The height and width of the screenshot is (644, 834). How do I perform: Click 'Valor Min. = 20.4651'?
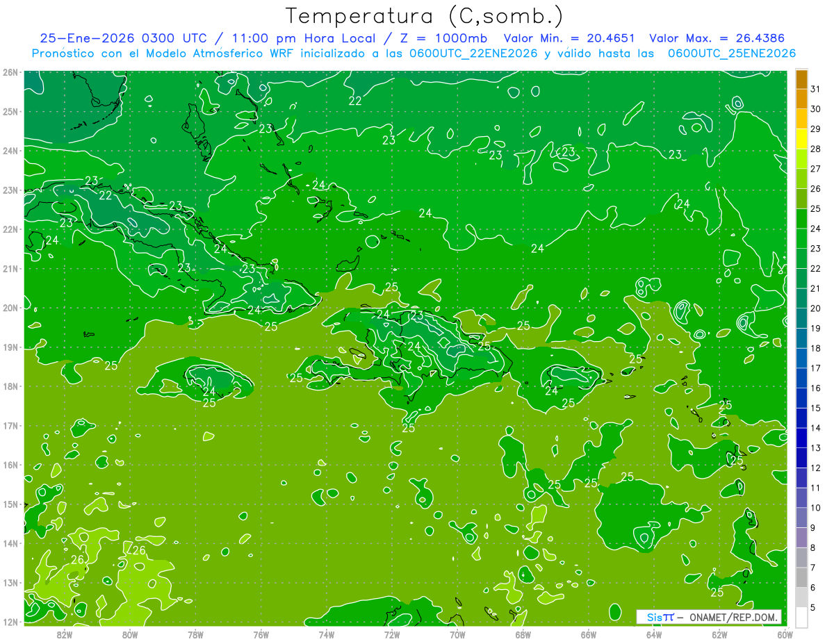click(x=571, y=38)
